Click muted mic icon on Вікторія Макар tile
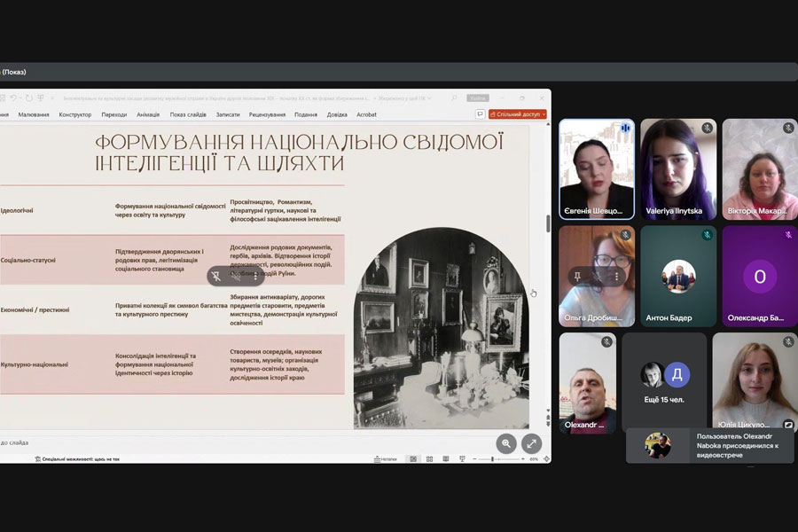 tap(788, 129)
